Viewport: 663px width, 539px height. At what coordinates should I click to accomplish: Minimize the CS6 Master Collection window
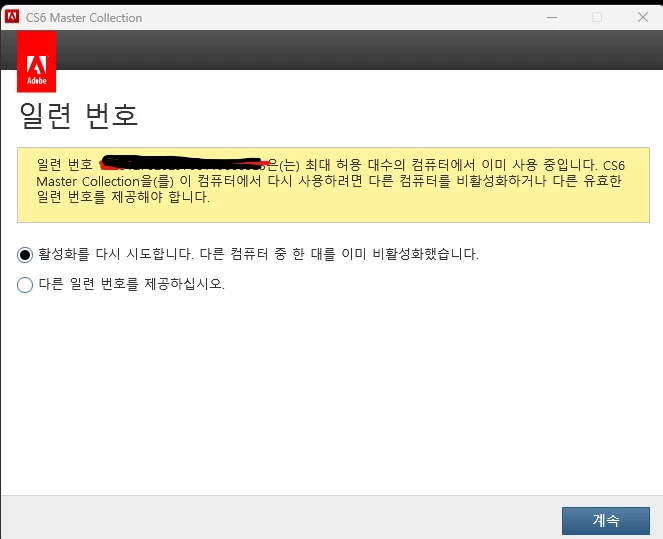pos(552,17)
